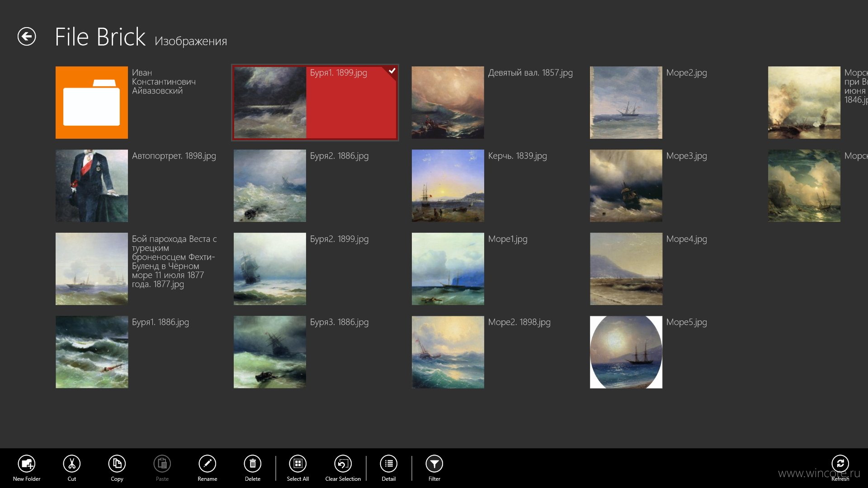
Task: Click the Море4.jpg file name label
Action: (x=687, y=239)
